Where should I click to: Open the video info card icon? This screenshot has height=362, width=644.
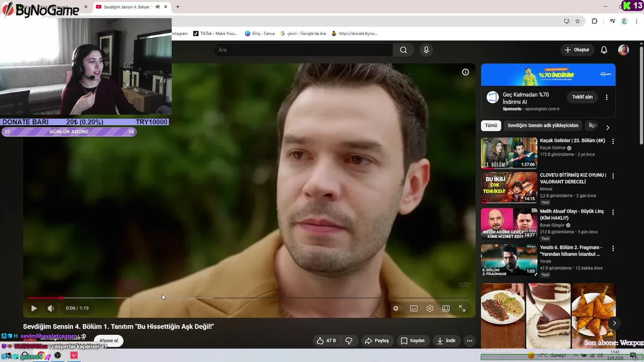[x=465, y=72]
